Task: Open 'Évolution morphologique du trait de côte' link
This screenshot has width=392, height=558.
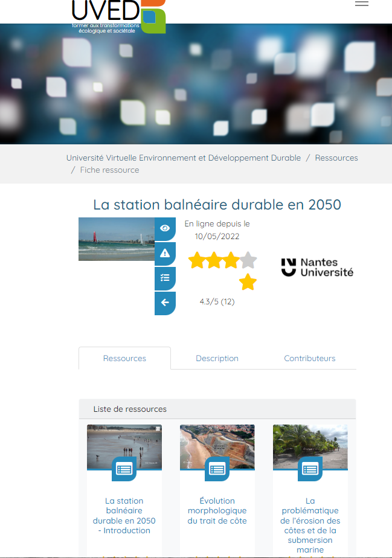Action: [x=217, y=510]
